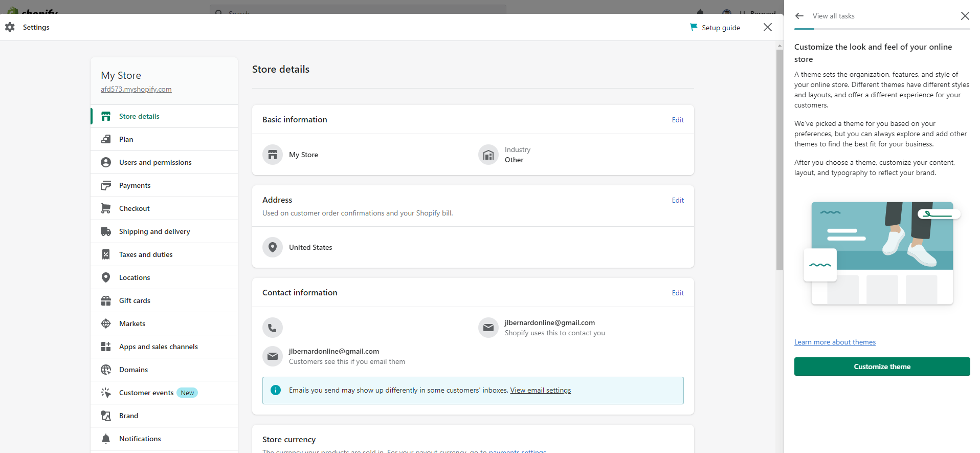Click the envelope icon beside Shopify contact email
The height and width of the screenshot is (453, 980).
click(x=488, y=328)
